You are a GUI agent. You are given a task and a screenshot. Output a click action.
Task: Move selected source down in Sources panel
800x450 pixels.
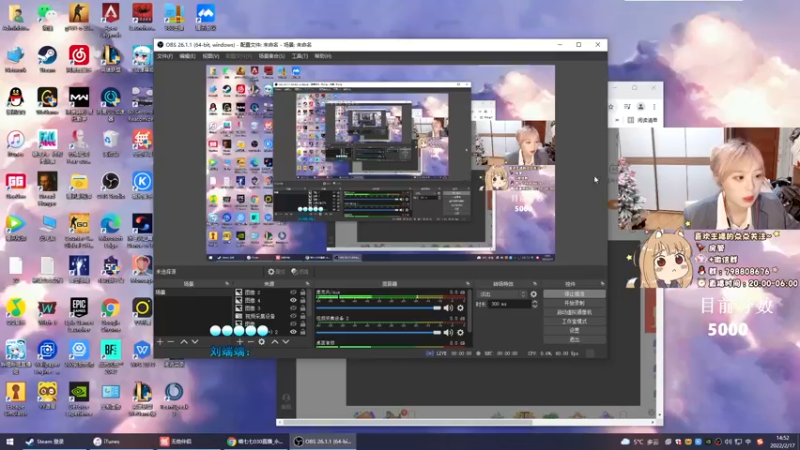(286, 341)
